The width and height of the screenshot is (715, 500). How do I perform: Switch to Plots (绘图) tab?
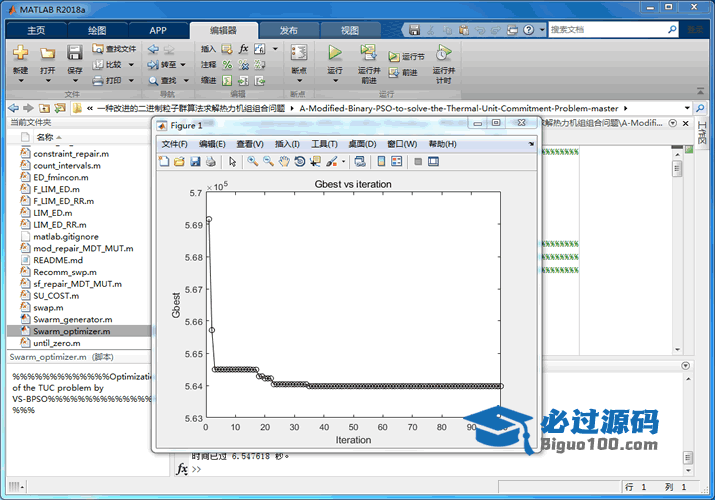tap(97, 31)
